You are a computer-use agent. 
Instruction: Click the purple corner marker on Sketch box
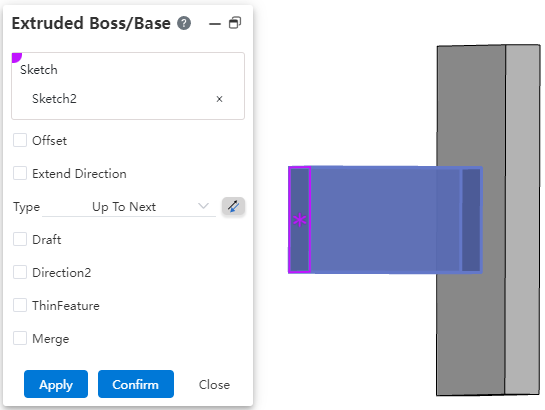click(16, 58)
